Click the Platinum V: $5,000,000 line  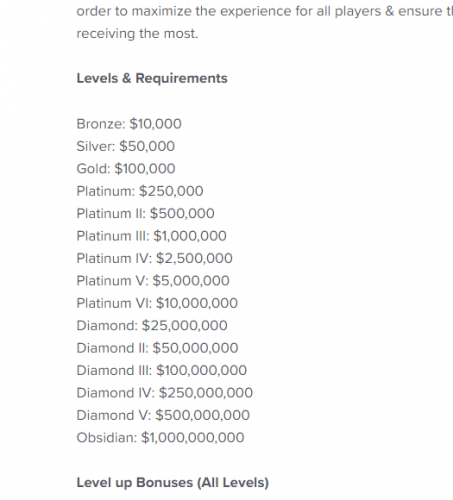coord(153,281)
